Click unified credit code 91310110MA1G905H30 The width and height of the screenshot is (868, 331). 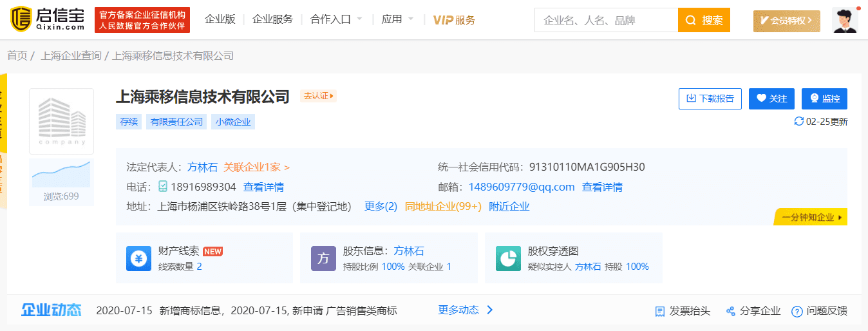click(587, 167)
